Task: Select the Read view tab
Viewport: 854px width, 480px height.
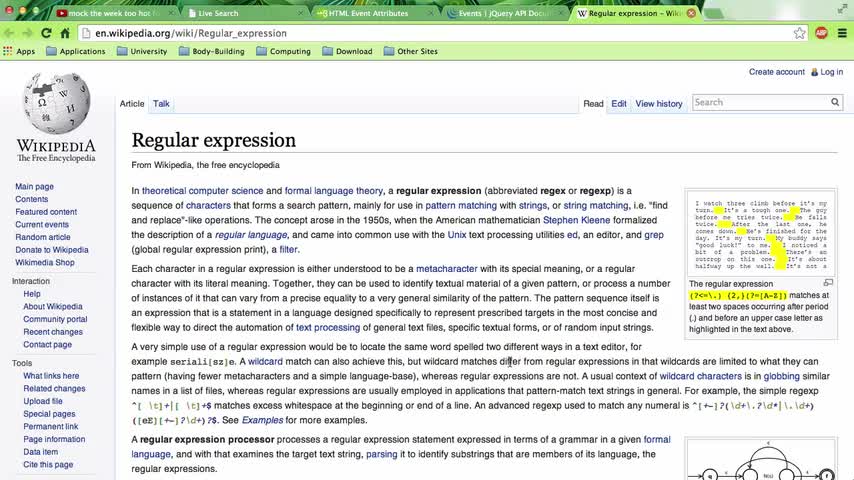Action: (593, 104)
